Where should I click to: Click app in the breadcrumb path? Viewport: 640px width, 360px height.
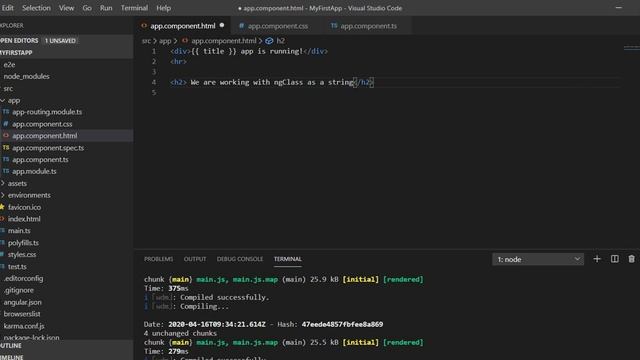(x=165, y=41)
